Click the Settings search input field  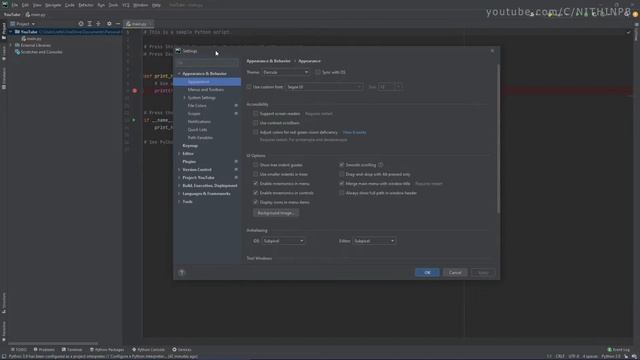click(207, 63)
